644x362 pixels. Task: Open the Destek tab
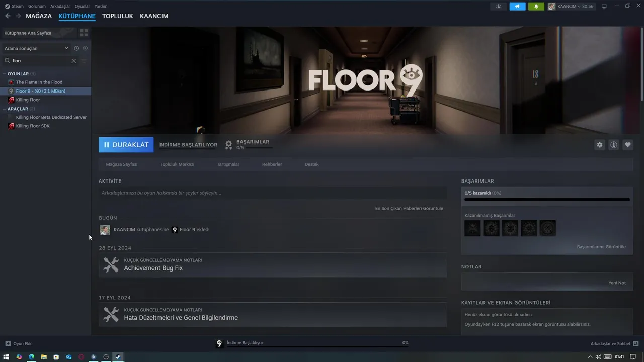(311, 164)
